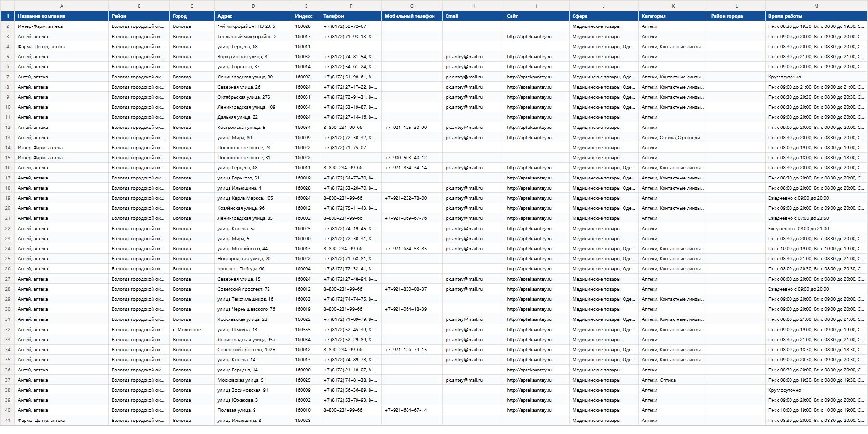
Task: Select column D by its letter header
Action: coord(253,6)
